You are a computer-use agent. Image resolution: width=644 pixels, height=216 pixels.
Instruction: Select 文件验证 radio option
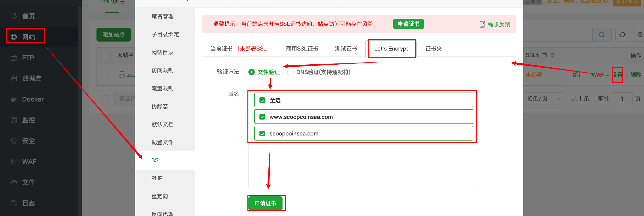point(252,72)
